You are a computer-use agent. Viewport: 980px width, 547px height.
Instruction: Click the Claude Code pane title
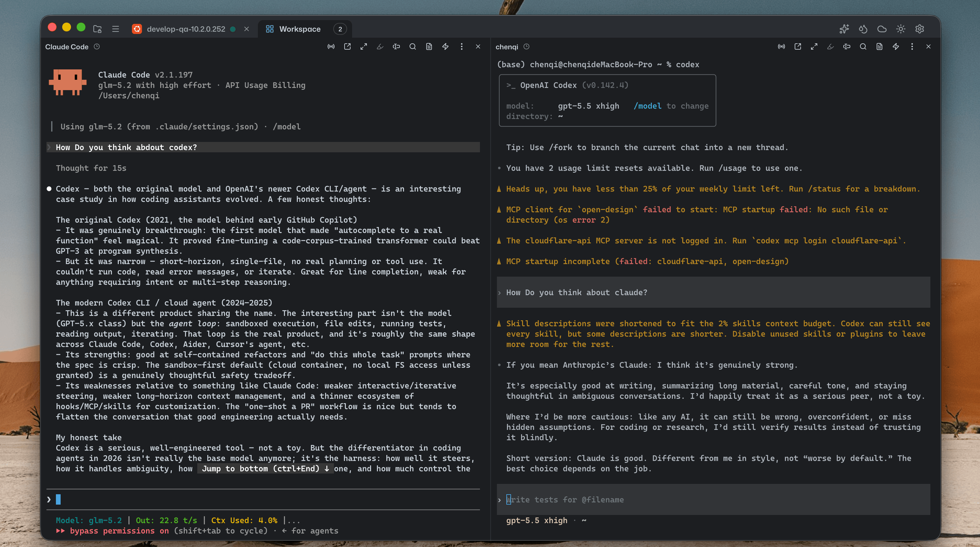tap(67, 47)
